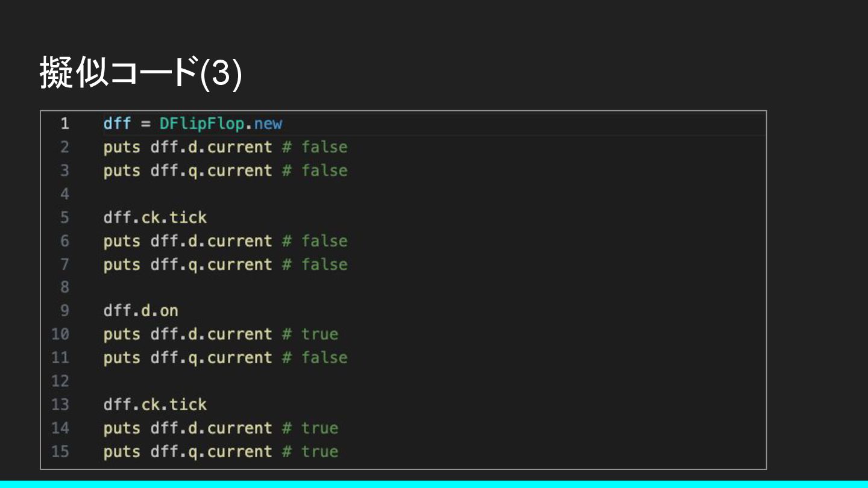The height and width of the screenshot is (488, 868).
Task: Click line number 9 in the gutter
Action: click(x=64, y=311)
